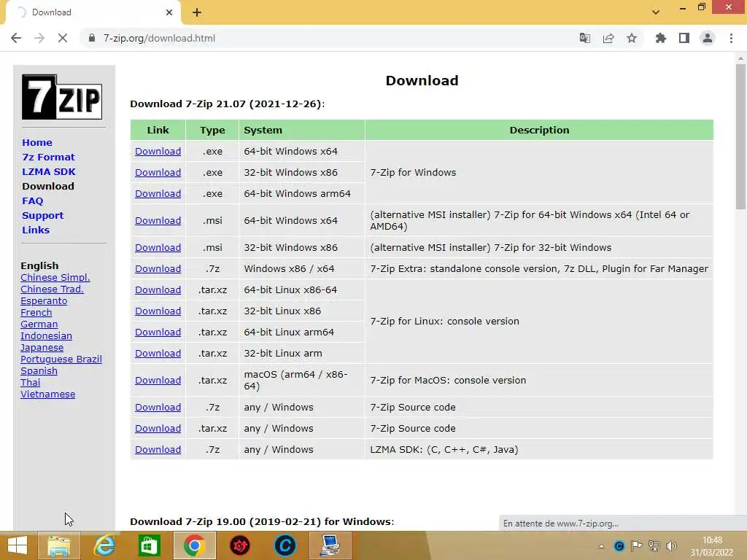Open the computer app on taskbar
This screenshot has height=560, width=747.
[330, 545]
